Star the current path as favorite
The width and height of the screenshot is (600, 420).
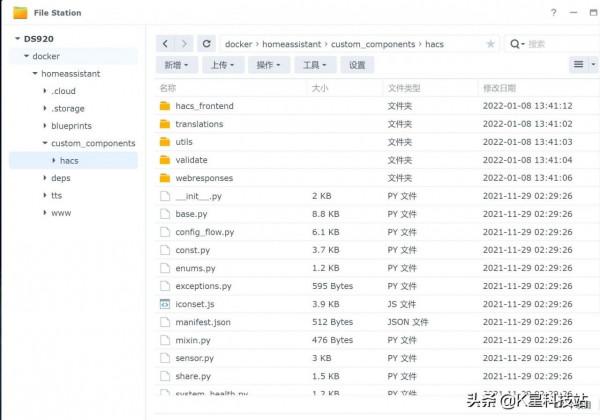(x=490, y=44)
